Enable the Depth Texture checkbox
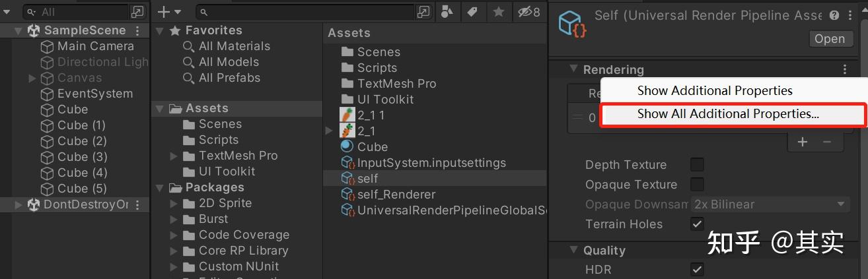 (697, 164)
